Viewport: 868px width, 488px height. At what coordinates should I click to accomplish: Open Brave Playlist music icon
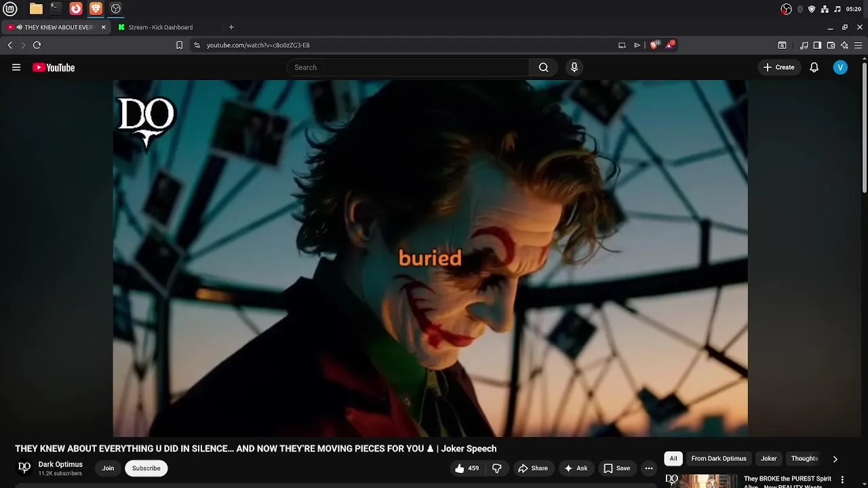[x=804, y=45]
